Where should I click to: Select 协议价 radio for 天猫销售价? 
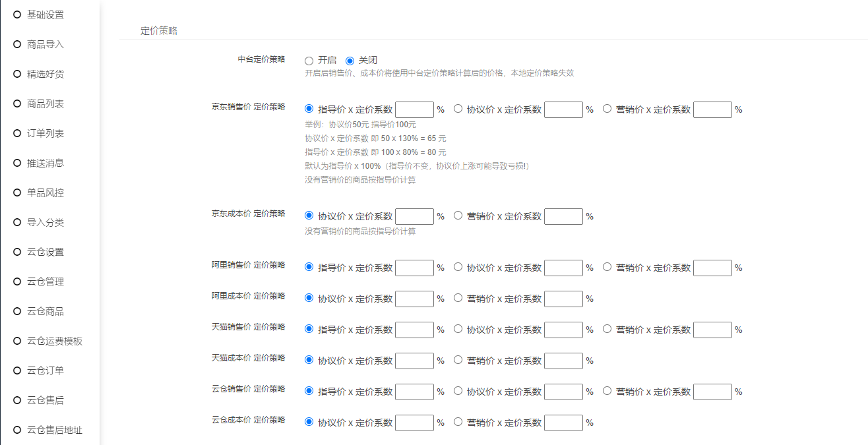pyautogui.click(x=458, y=329)
